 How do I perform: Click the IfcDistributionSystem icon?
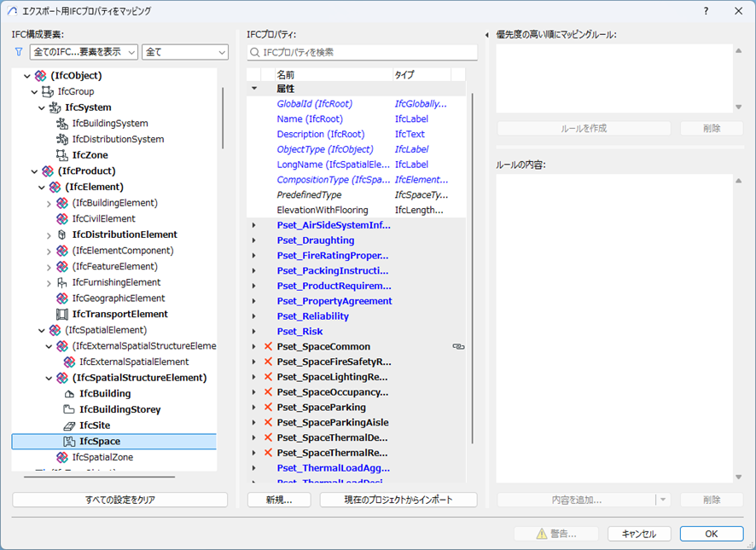click(62, 139)
